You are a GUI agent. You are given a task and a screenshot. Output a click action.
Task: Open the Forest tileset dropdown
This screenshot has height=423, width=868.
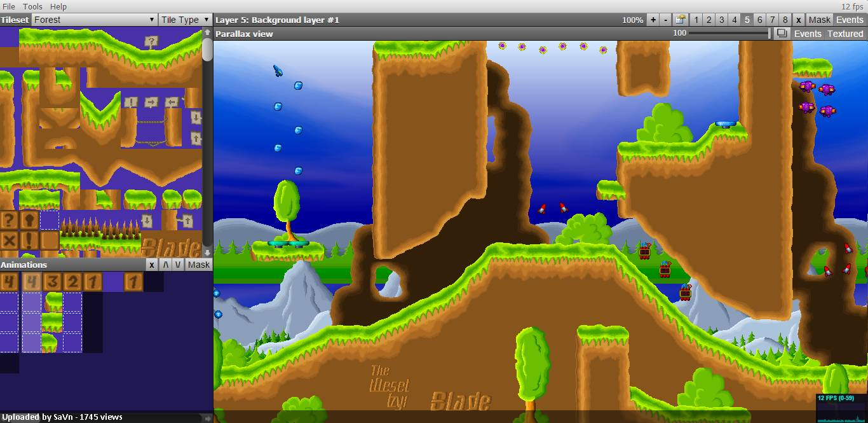pyautogui.click(x=95, y=20)
